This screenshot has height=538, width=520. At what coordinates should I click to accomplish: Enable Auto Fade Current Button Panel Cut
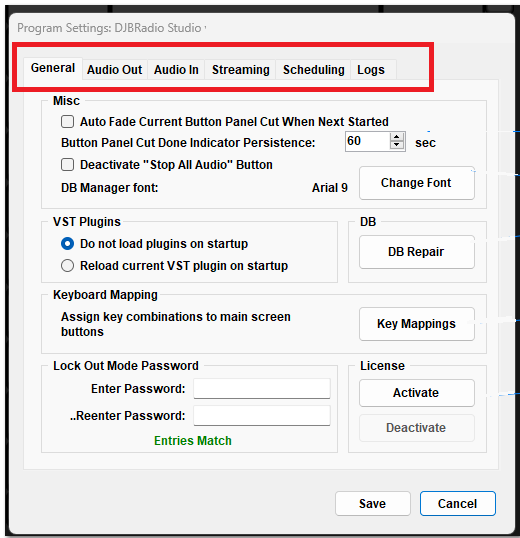67,121
